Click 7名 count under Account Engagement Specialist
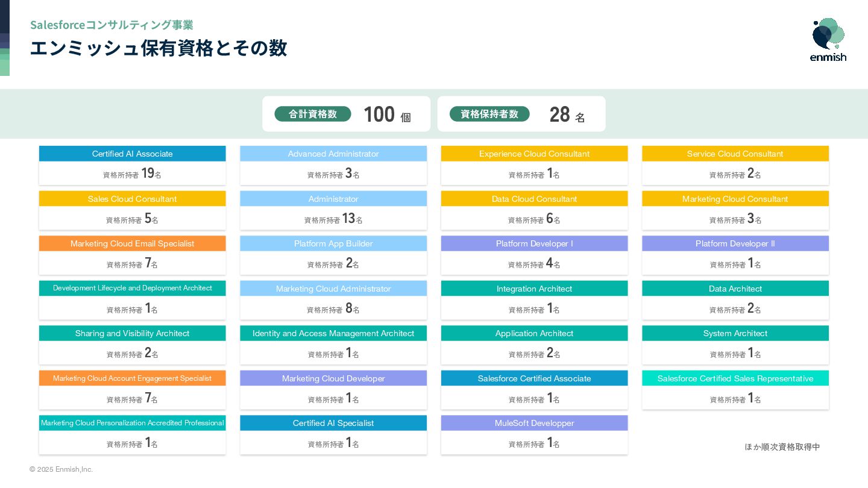The width and height of the screenshot is (868, 488). tap(151, 398)
